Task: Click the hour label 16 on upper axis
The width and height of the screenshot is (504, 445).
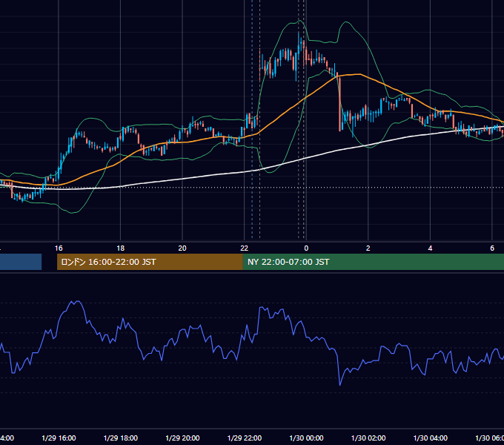Action: click(x=59, y=248)
